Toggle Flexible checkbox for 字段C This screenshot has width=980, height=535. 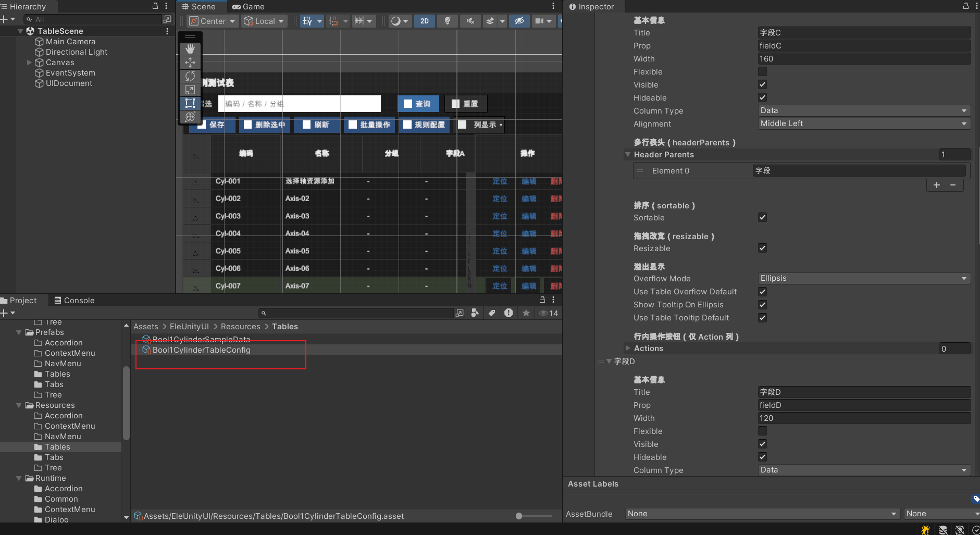(x=762, y=71)
